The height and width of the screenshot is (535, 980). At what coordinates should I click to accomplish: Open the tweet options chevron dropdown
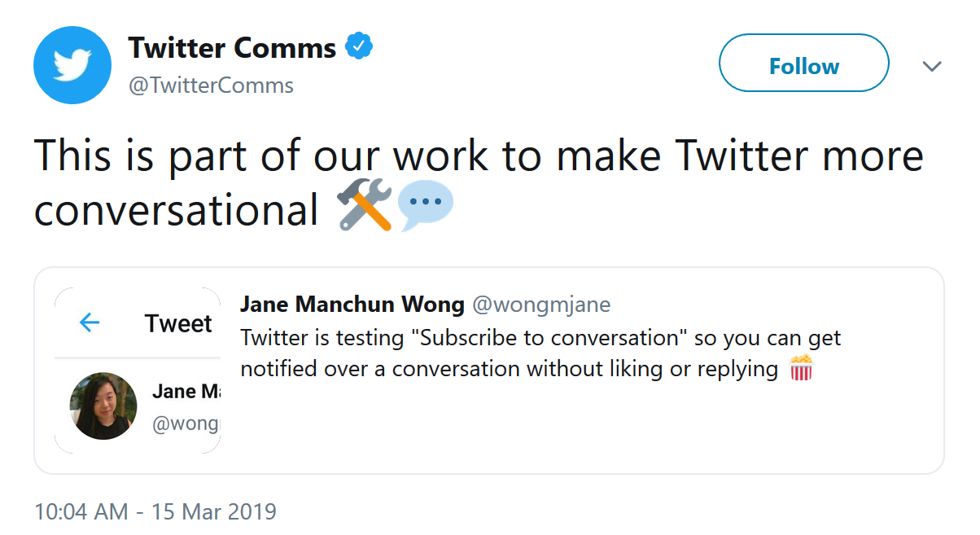tap(931, 66)
